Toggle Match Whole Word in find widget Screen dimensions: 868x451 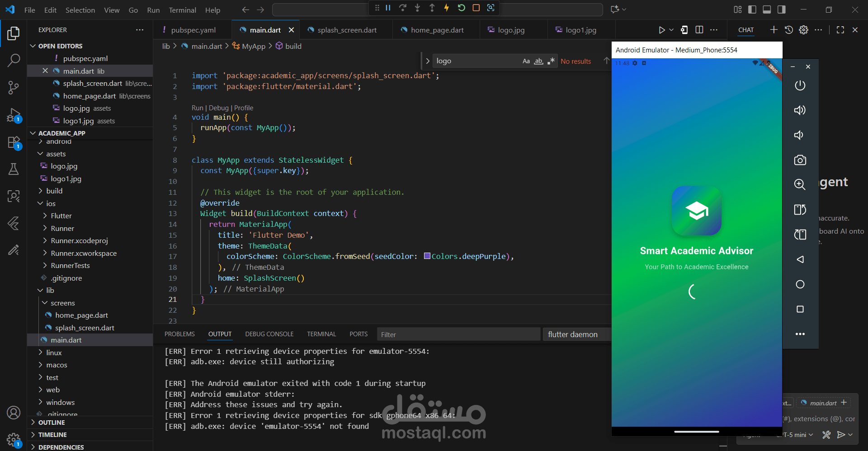pos(538,61)
